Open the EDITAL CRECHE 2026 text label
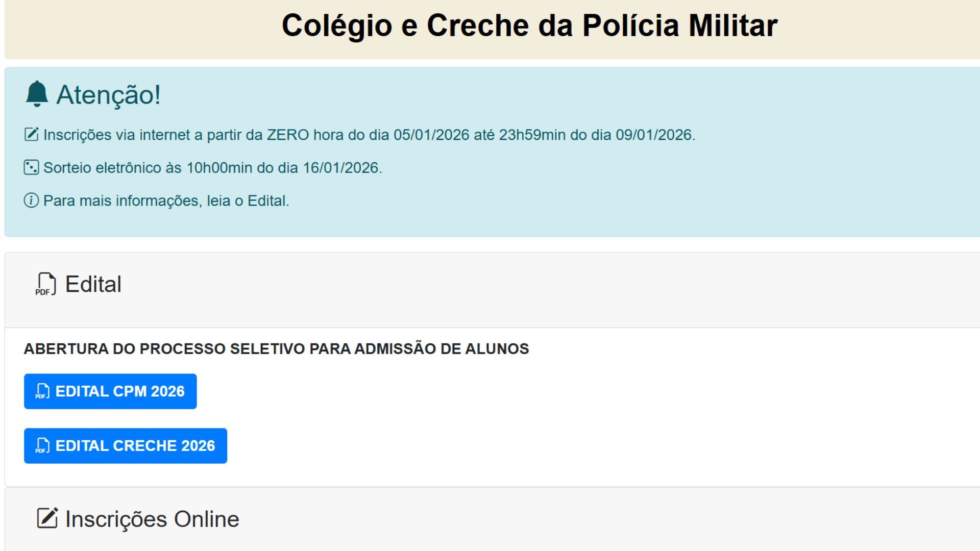 (135, 446)
